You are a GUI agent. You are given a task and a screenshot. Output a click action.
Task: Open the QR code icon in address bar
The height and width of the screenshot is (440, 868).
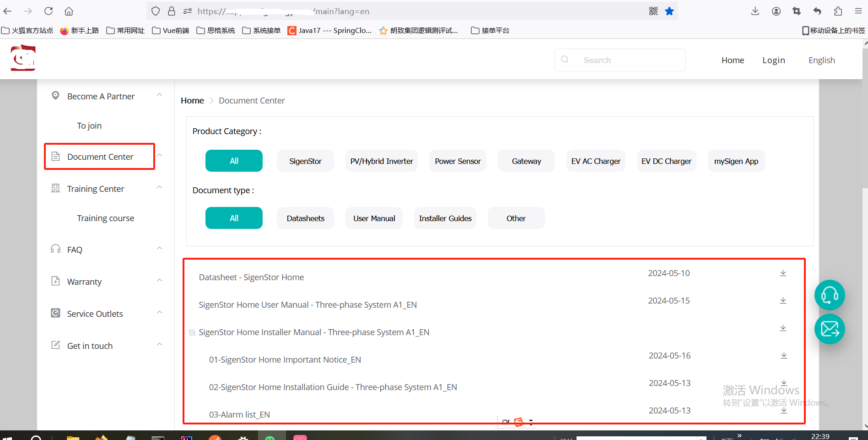(x=653, y=11)
